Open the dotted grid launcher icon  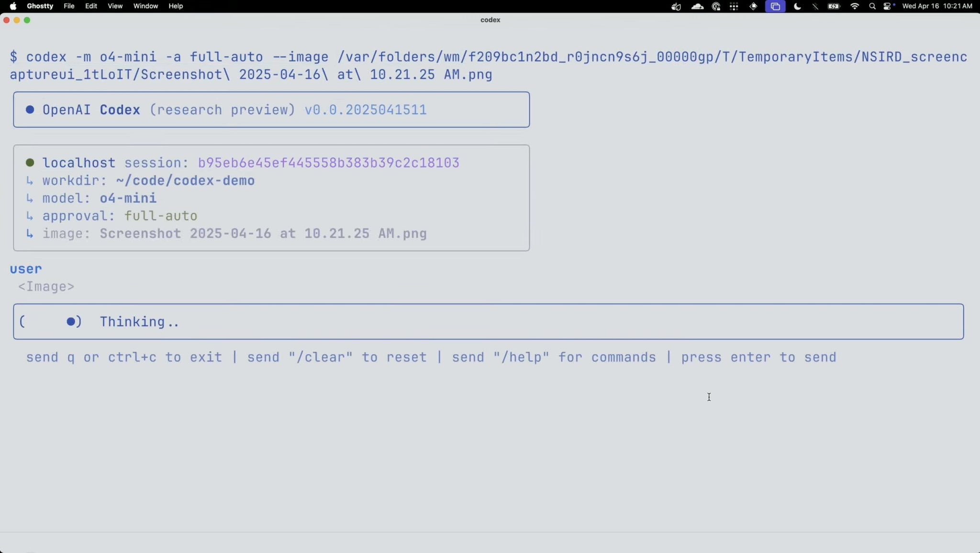(734, 6)
